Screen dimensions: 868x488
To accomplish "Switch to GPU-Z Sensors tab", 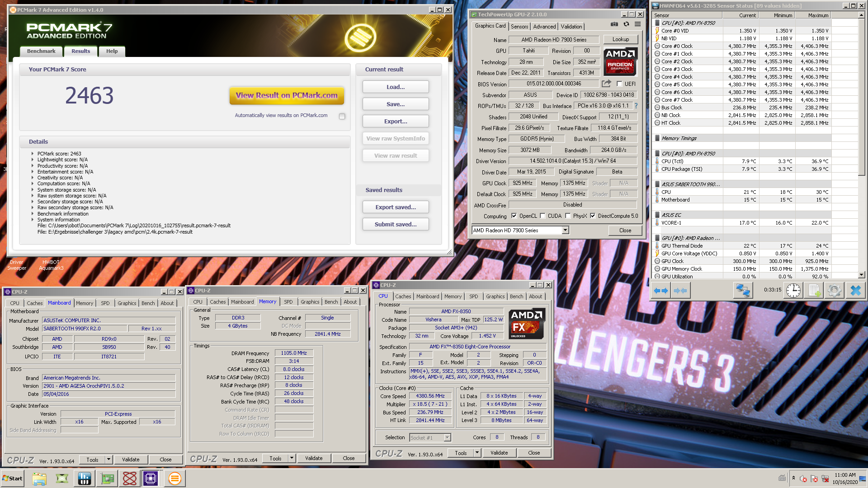I will point(519,27).
